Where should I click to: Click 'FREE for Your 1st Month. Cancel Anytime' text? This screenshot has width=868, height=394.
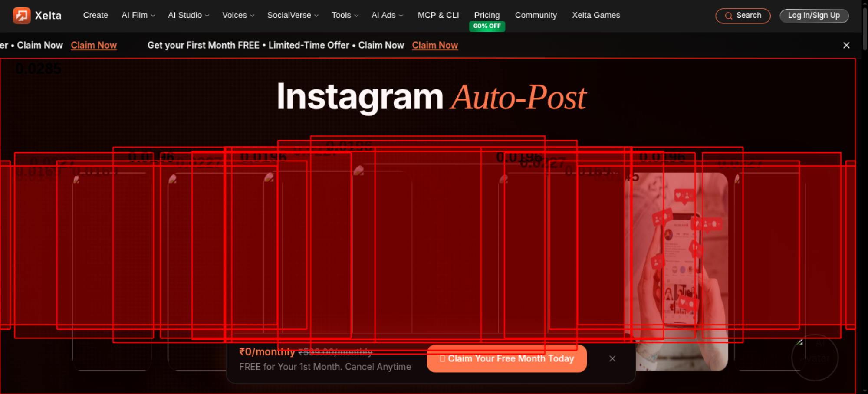pos(325,367)
